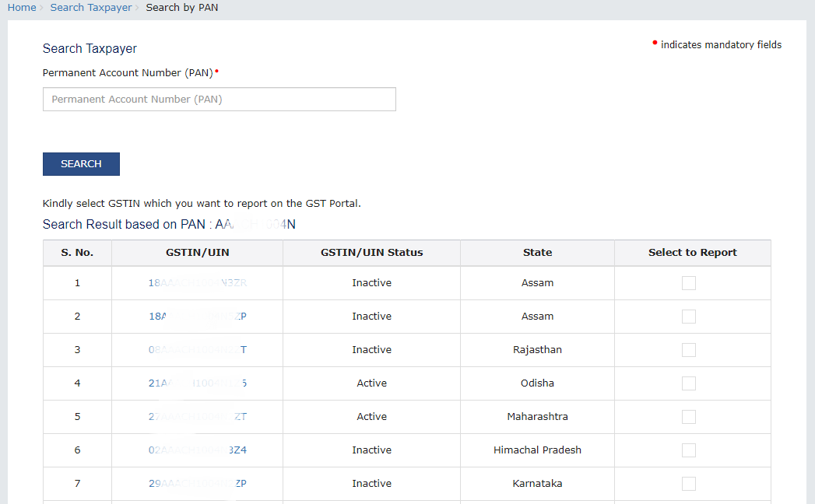Image resolution: width=815 pixels, height=504 pixels.
Task: Click the GSTIN/UIN column header
Action: click(x=197, y=252)
